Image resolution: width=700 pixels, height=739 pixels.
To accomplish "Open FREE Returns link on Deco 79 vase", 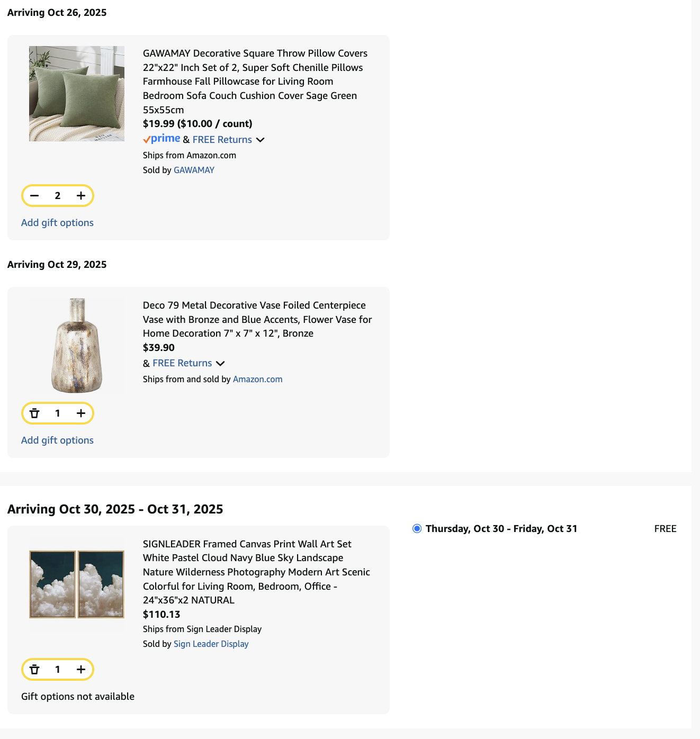I will (182, 363).
